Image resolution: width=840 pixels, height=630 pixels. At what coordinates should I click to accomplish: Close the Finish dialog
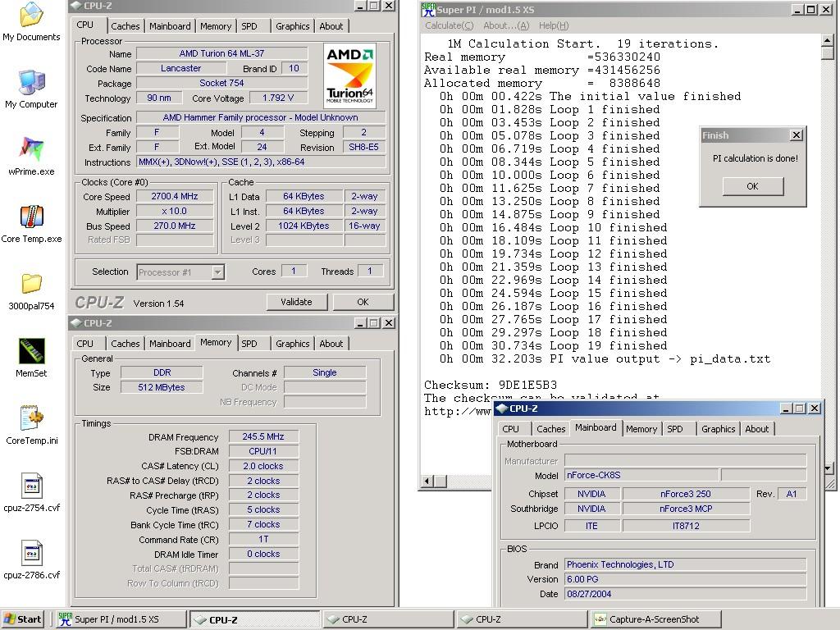(797, 135)
